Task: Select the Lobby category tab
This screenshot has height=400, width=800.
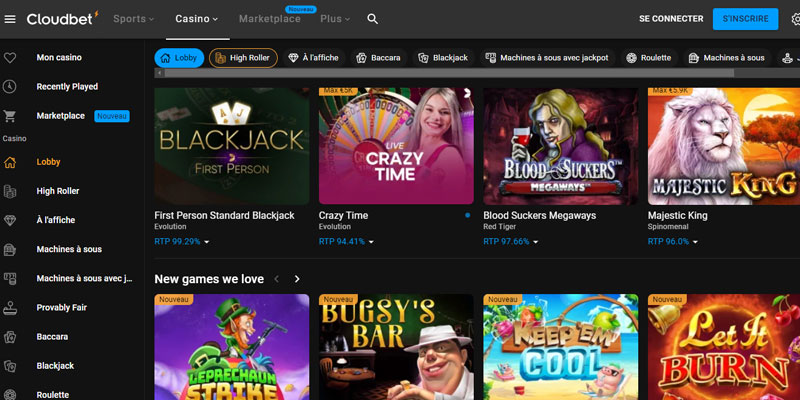Action: 179,58
